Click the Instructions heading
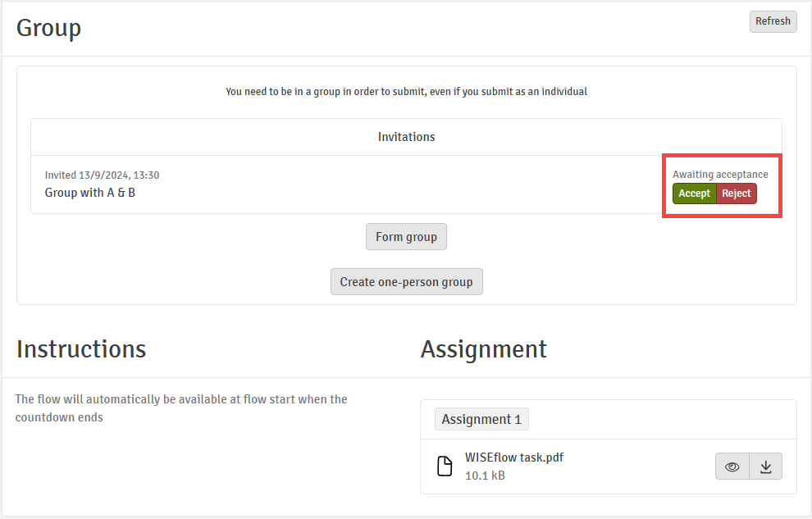Viewport: 812px width, 519px height. pos(81,348)
